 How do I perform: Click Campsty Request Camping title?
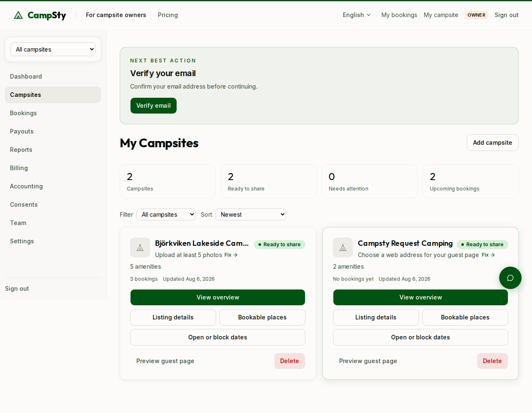coord(405,243)
